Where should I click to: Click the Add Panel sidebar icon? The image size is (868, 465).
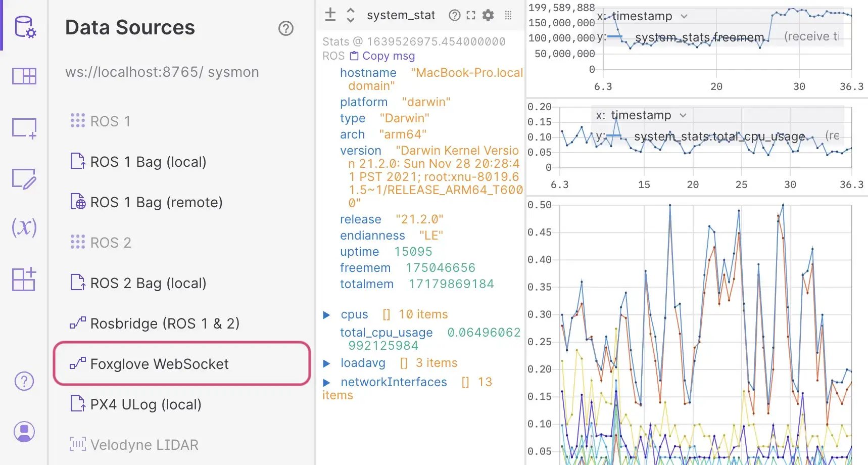click(23, 128)
